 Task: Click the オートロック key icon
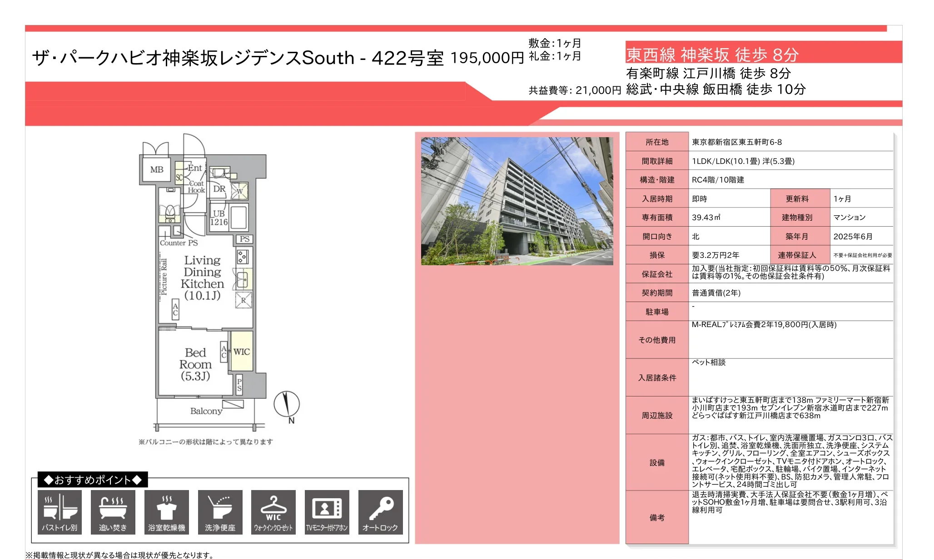(380, 511)
